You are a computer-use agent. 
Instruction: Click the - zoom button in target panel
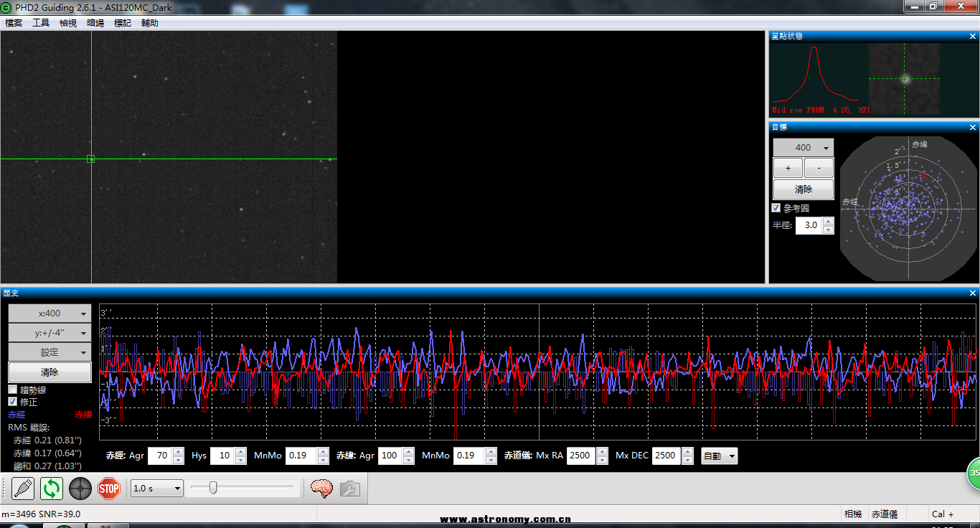coord(819,168)
